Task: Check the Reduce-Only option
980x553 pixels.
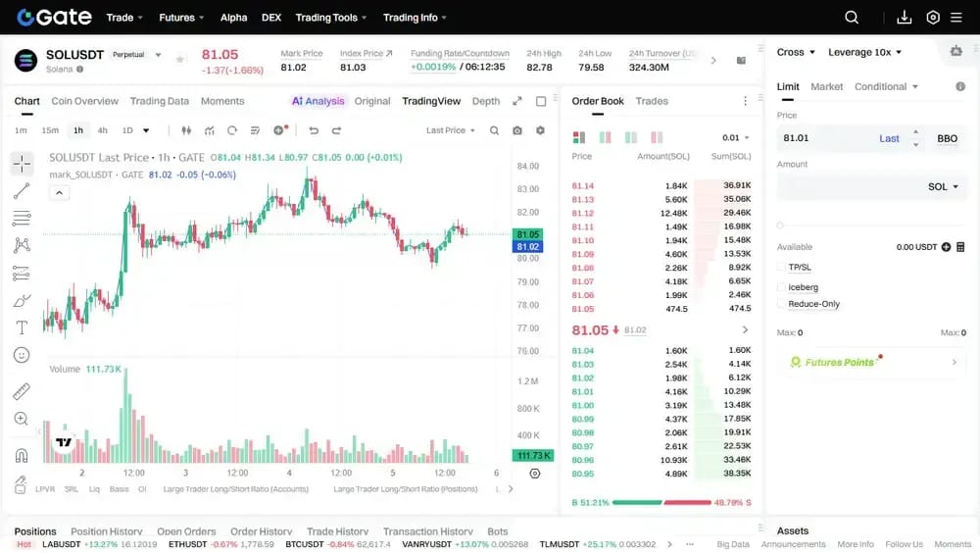Action: (x=781, y=304)
